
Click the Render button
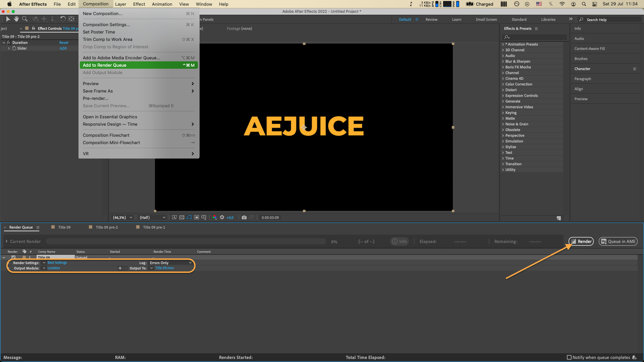coord(581,241)
